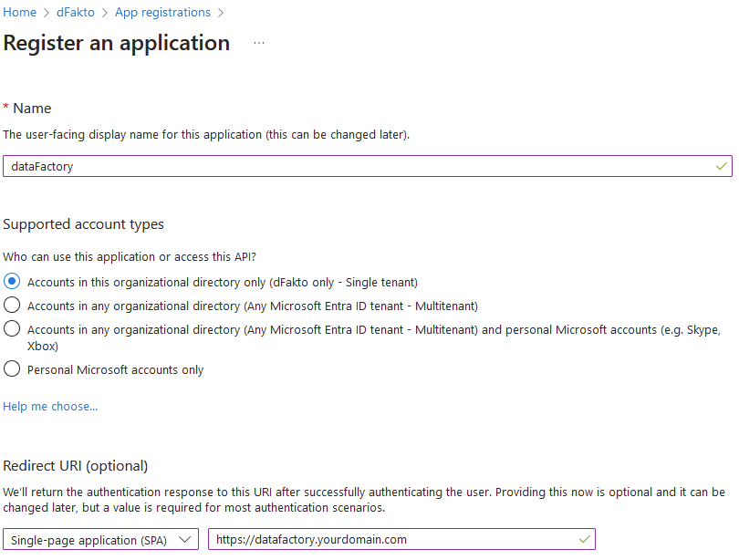The image size is (739, 560).
Task: Click the Redirect URI input field
Action: click(x=392, y=539)
